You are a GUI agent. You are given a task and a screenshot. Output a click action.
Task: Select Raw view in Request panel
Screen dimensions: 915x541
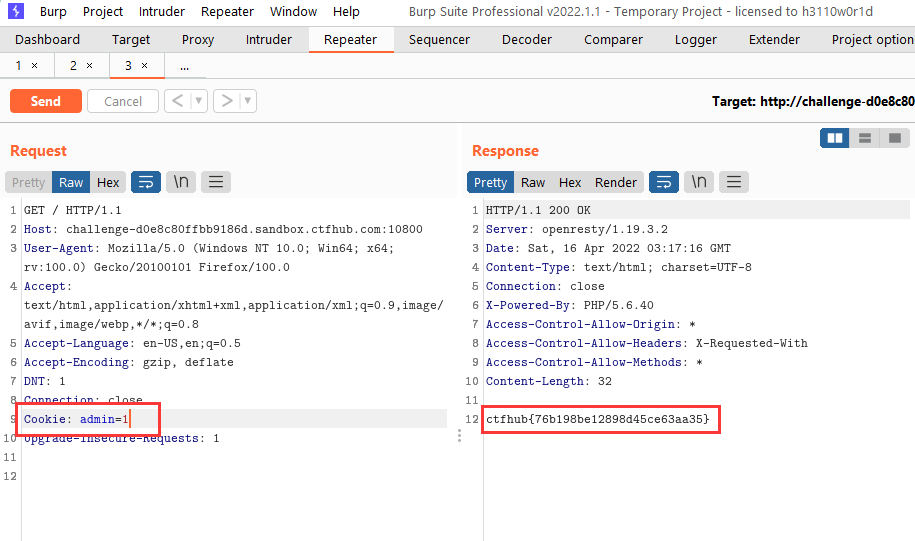click(x=71, y=182)
